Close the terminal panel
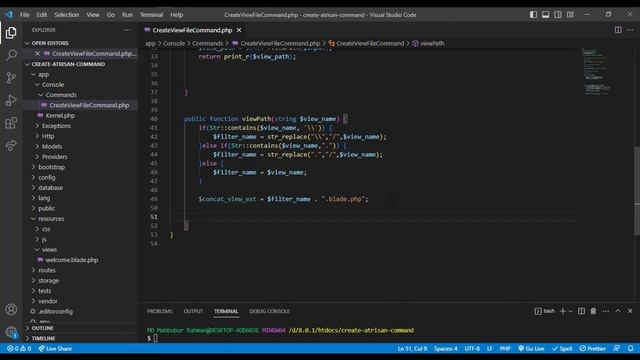Viewport: 640px width, 360px height. 630,311
